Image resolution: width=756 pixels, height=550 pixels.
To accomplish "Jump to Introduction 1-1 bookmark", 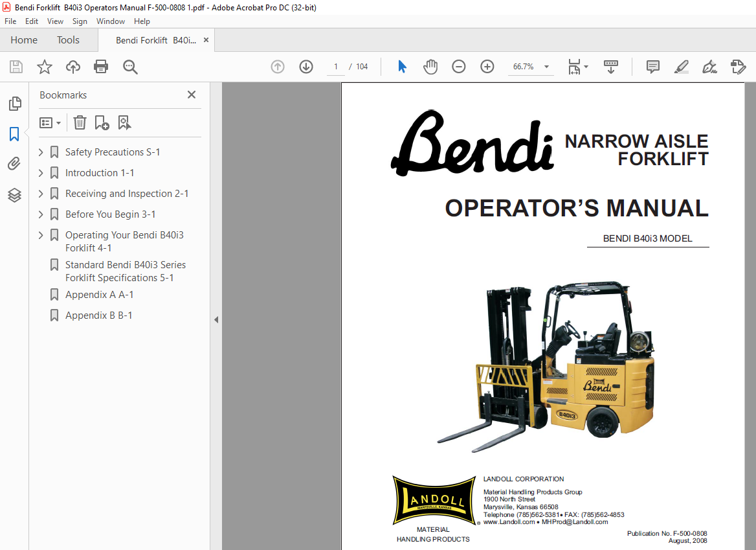I will 100,173.
